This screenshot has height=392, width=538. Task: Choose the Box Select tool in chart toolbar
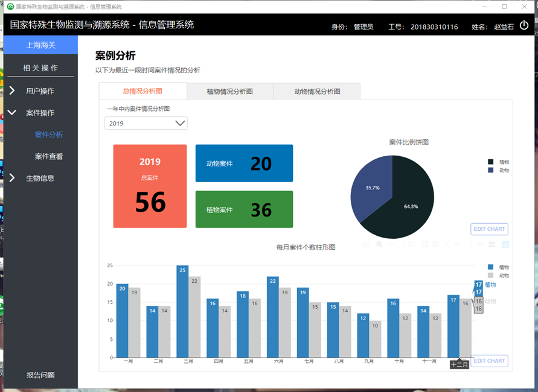tap(400, 245)
